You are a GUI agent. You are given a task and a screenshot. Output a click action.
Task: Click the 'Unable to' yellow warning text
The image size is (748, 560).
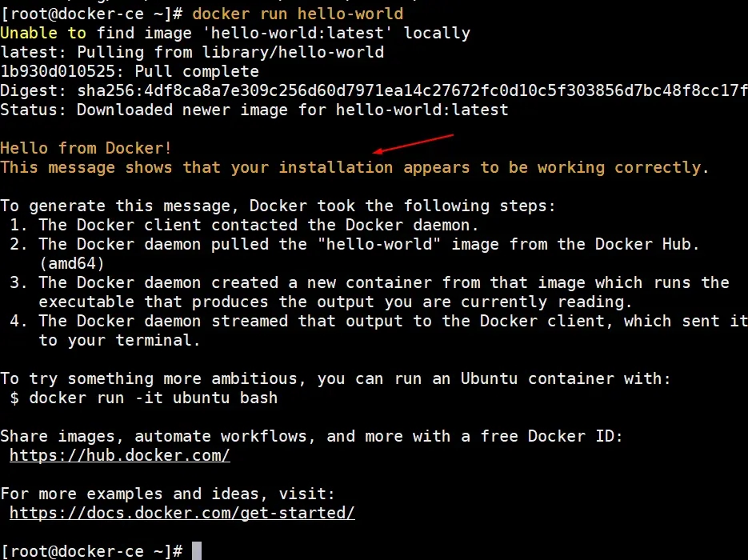[x=43, y=33]
